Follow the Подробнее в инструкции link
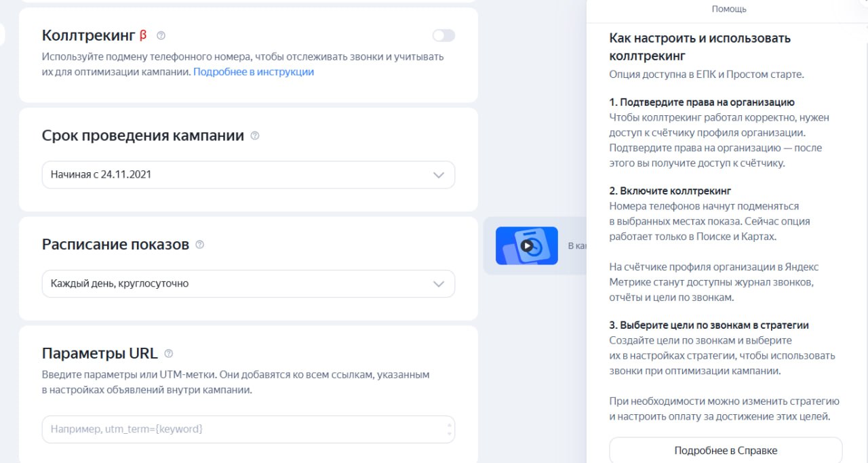This screenshot has height=463, width=868. (x=254, y=72)
